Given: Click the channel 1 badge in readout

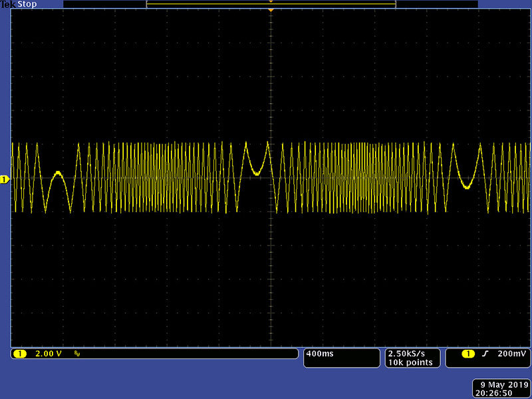Looking at the screenshot, I should point(19,354).
